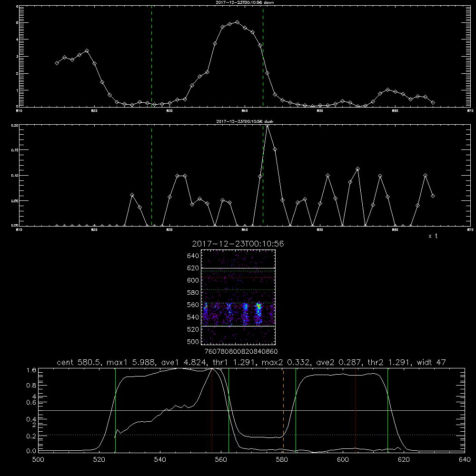Click the '830' tick label under the dusk plot

170,230
